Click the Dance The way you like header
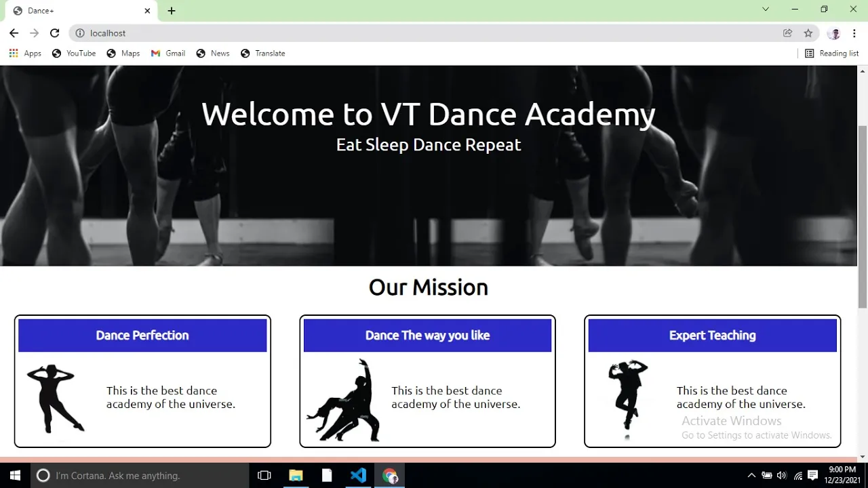 [x=427, y=335]
